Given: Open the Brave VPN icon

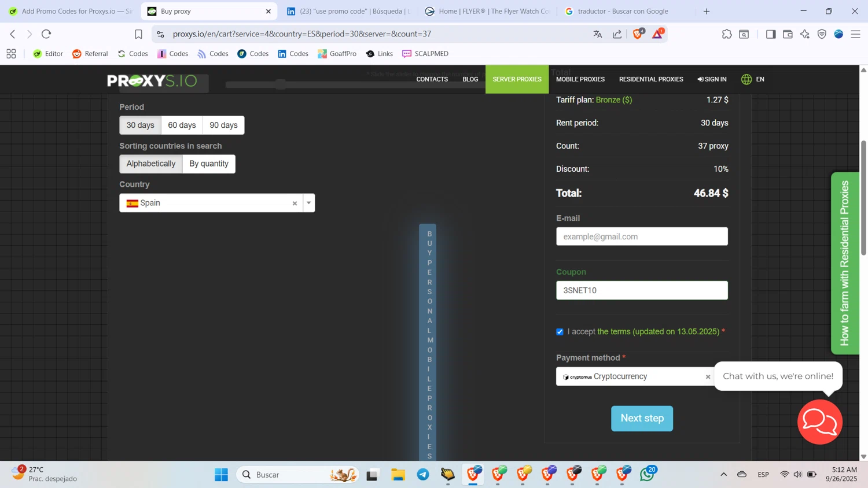Looking at the screenshot, I should pyautogui.click(x=822, y=34).
